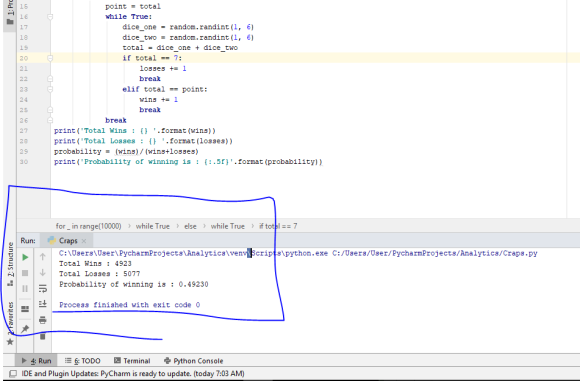Click the Pause output icon
The width and height of the screenshot is (580, 381).
[x=25, y=289]
